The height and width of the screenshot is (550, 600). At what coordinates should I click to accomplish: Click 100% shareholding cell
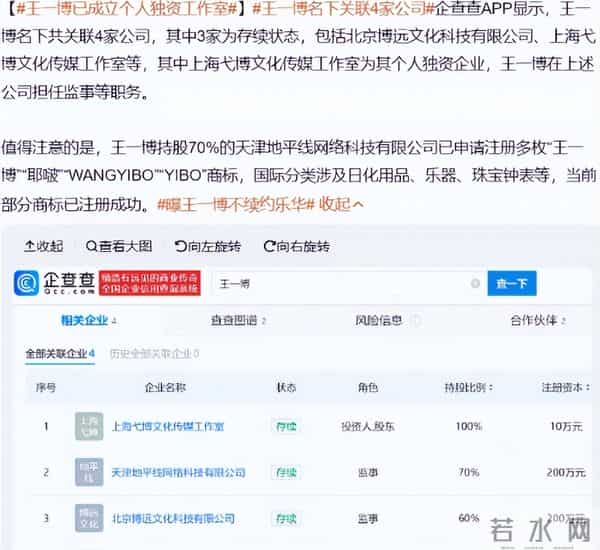469,426
